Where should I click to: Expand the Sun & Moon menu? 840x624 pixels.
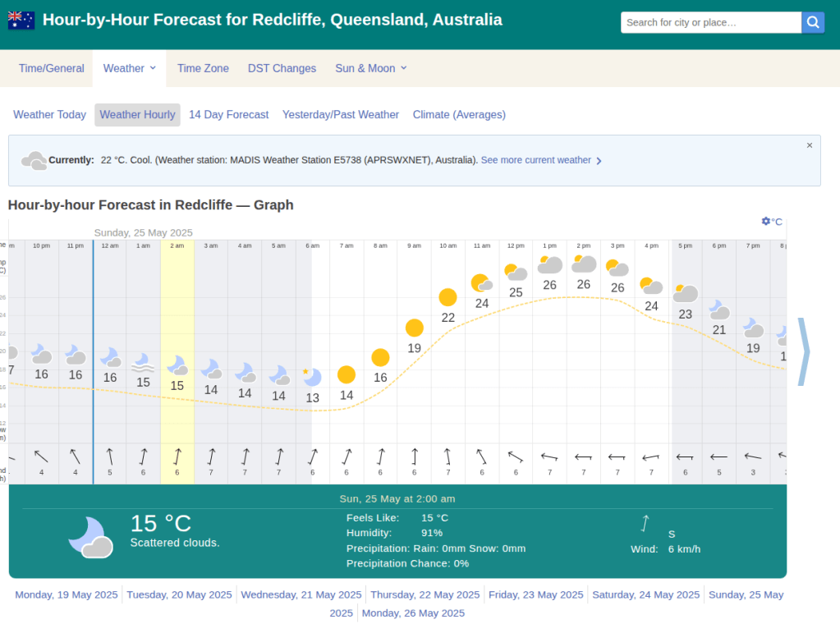point(370,68)
